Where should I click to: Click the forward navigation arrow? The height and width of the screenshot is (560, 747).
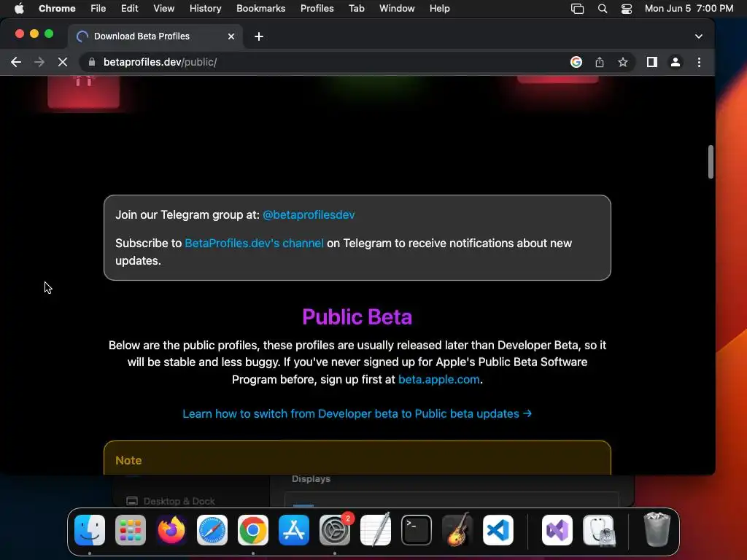(39, 62)
